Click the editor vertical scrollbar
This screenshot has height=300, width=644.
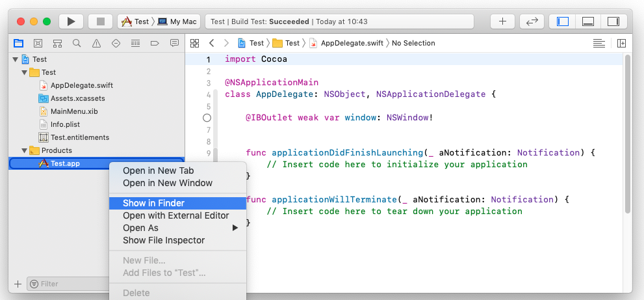click(x=628, y=134)
